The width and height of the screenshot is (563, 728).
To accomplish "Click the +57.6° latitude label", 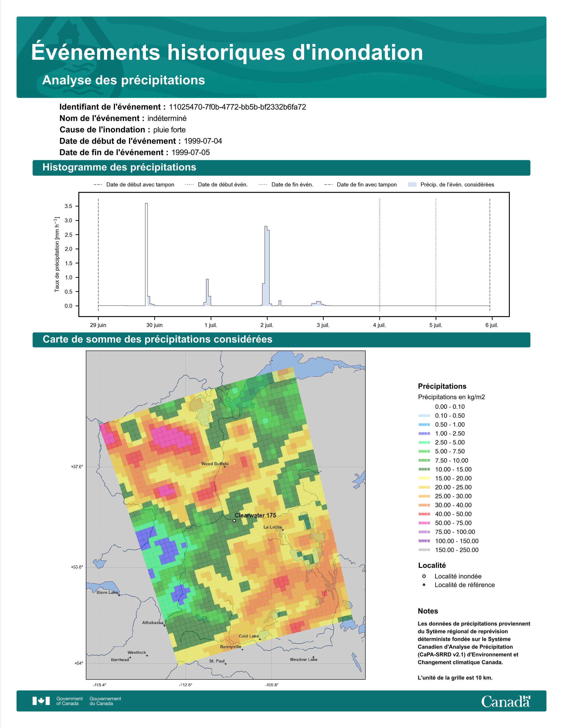I will coord(77,467).
